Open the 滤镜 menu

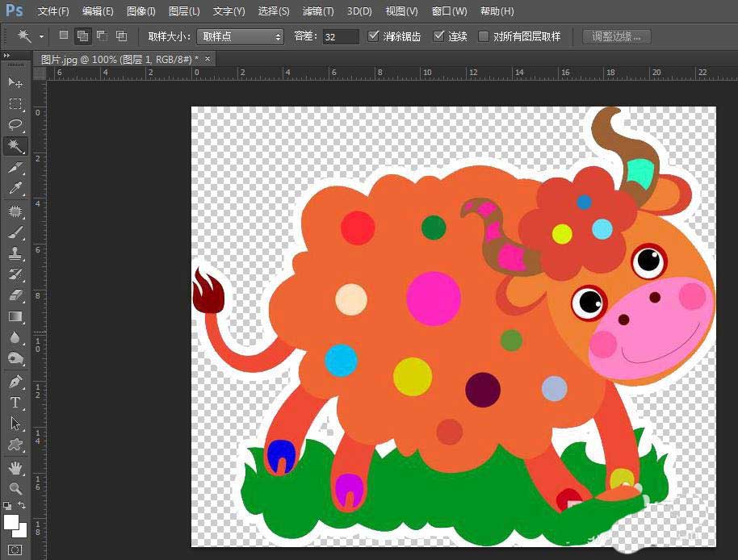coord(317,11)
